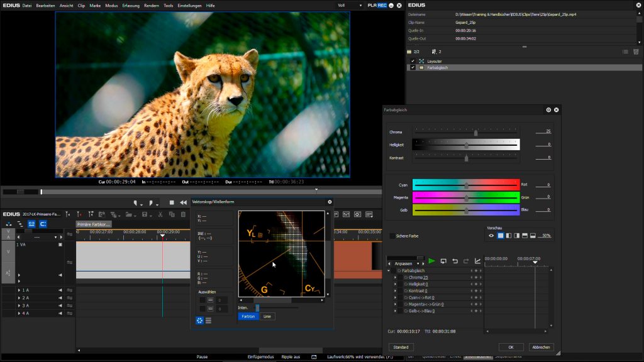Switch to the Farbton tab in the vectorscope
Screen dimensions: 644x362
[248, 316]
